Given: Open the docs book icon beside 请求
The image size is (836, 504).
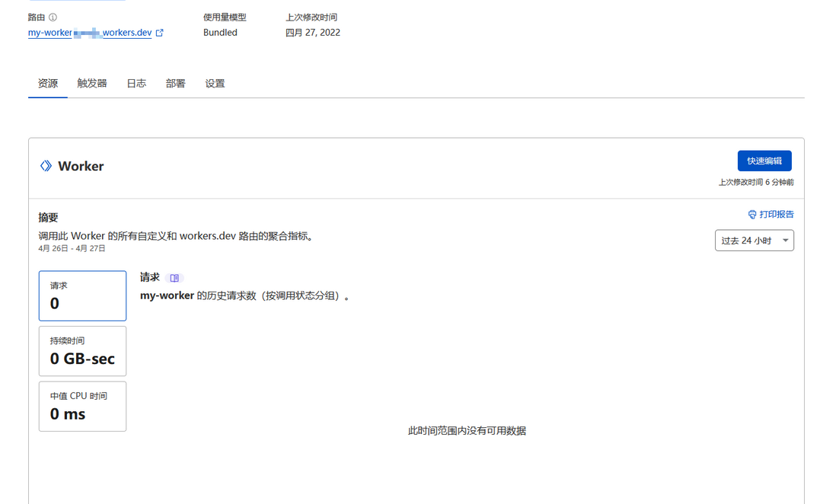Looking at the screenshot, I should 174,279.
